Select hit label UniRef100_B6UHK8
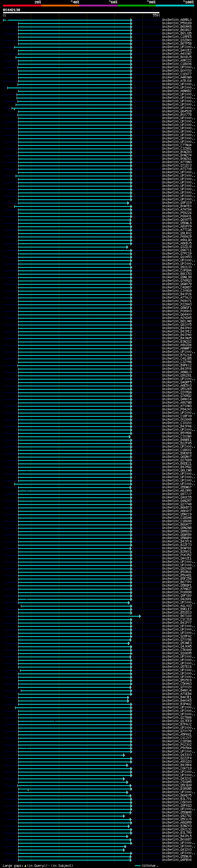Image resolution: width=197 pixels, height=868 pixels. coord(177,26)
